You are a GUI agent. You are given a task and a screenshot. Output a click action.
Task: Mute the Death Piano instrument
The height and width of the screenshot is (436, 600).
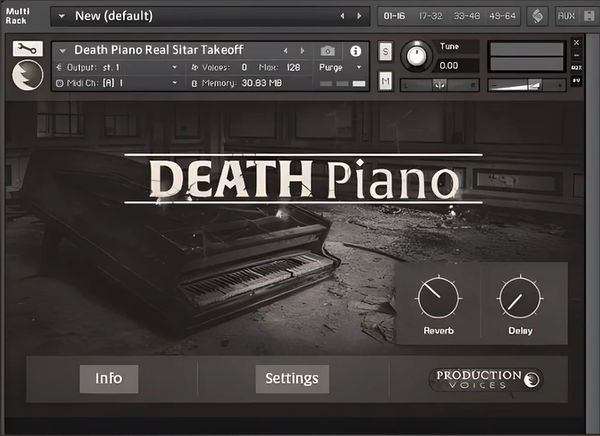click(x=385, y=81)
